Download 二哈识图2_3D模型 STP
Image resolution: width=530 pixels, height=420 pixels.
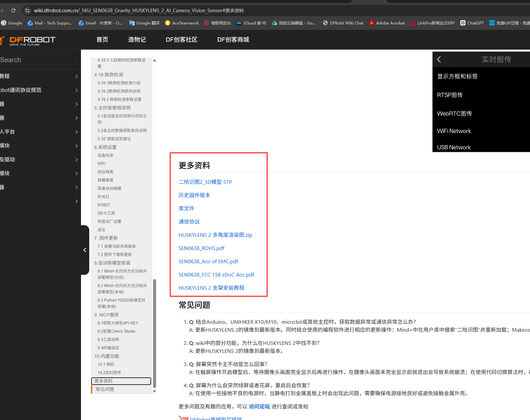click(205, 182)
